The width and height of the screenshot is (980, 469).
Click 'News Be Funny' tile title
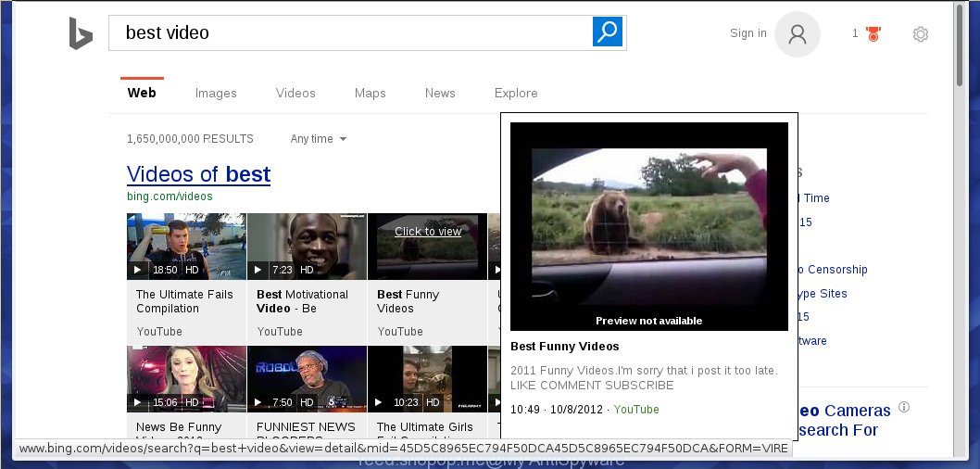point(179,427)
